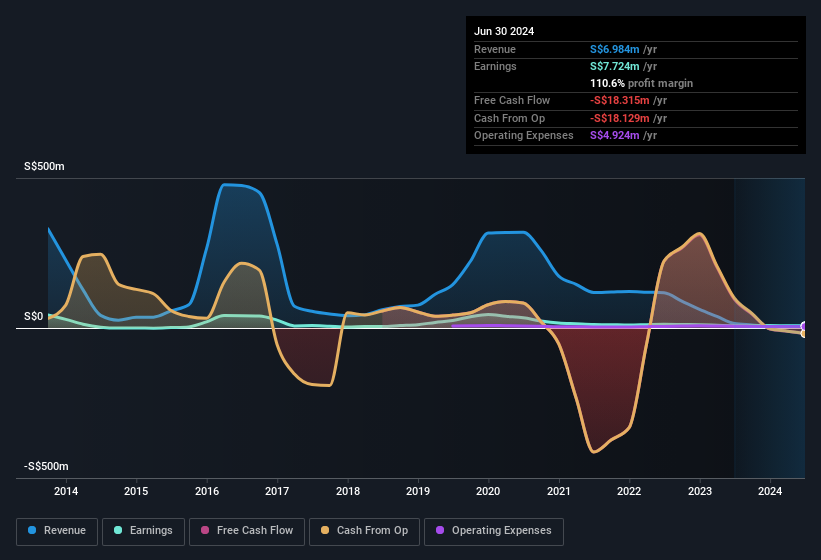Toggle the Earnings legend button
Image resolution: width=821 pixels, height=560 pixels.
tap(143, 532)
